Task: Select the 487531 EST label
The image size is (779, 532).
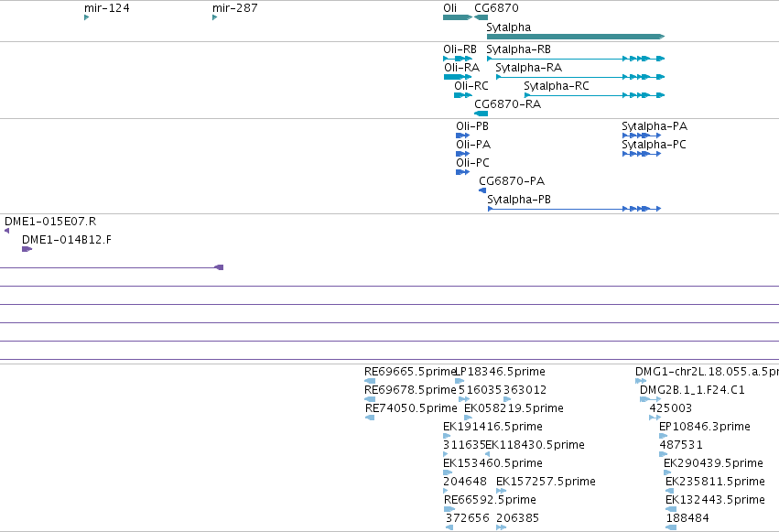Action: coord(681,445)
